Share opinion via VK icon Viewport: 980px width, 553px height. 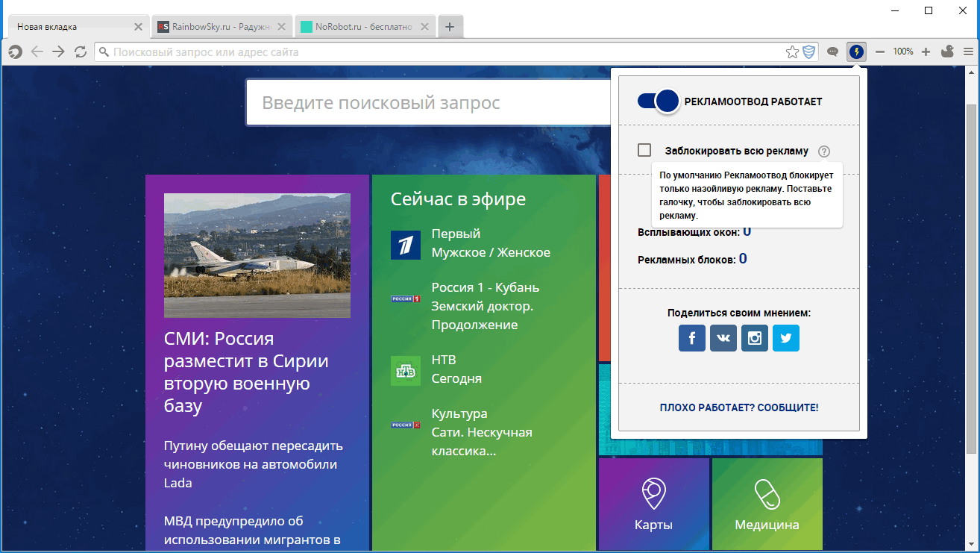point(723,338)
